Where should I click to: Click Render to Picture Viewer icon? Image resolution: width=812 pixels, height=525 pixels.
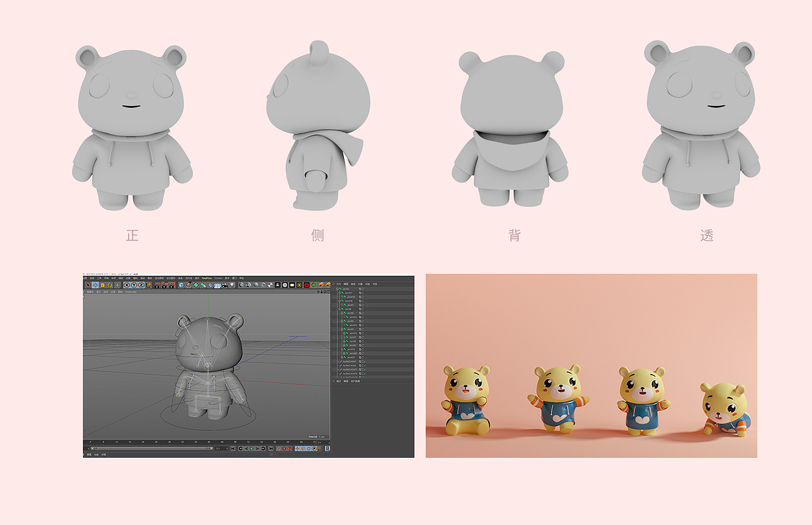(165, 285)
